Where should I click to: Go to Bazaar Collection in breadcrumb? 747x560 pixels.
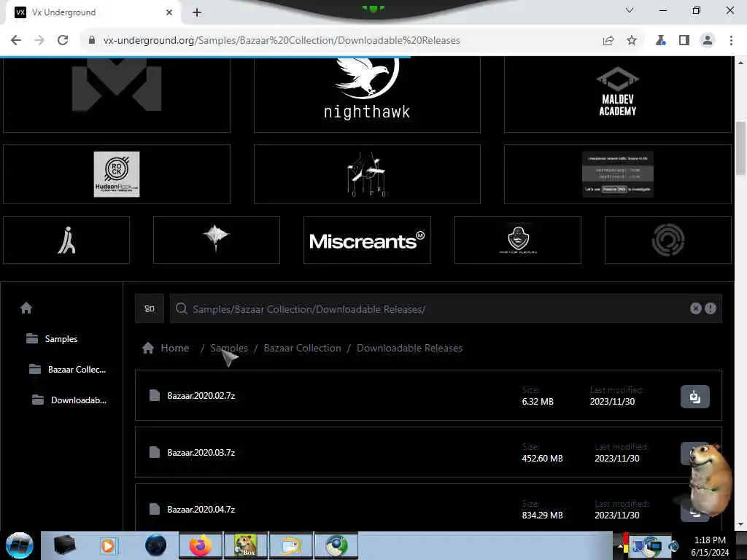point(303,348)
